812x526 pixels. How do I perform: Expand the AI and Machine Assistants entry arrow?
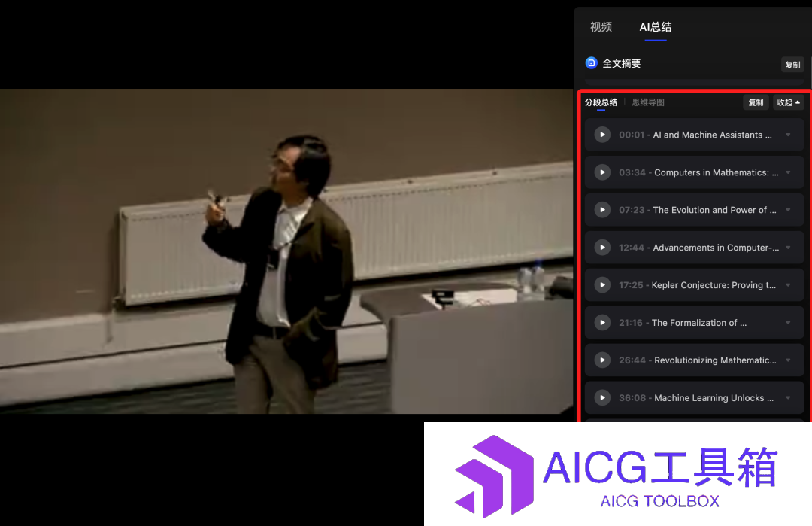tap(788, 135)
